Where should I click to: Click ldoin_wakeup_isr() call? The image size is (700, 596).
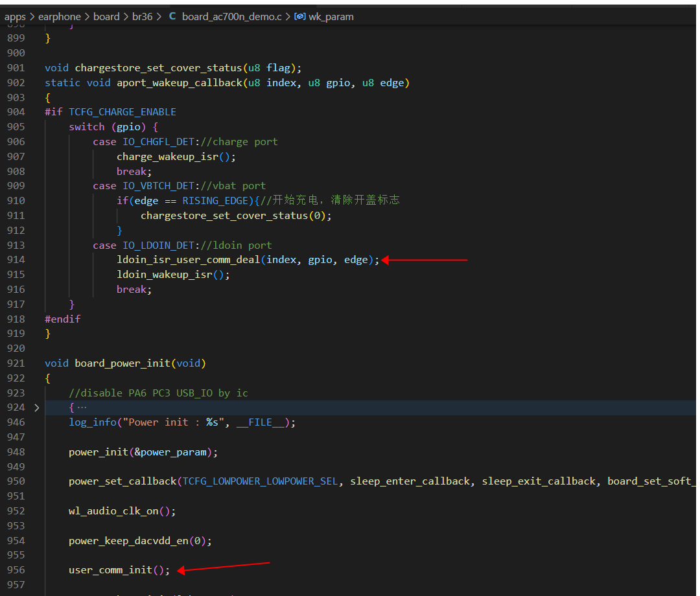[173, 275]
